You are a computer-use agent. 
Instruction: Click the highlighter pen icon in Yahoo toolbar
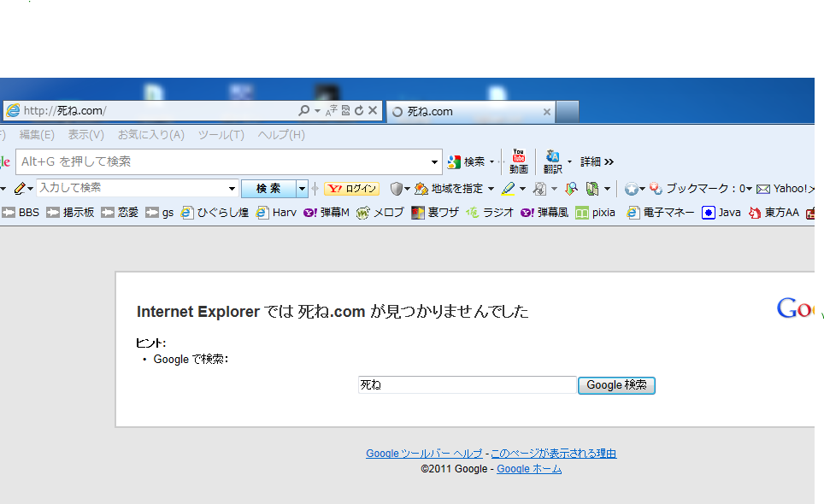[x=508, y=189]
